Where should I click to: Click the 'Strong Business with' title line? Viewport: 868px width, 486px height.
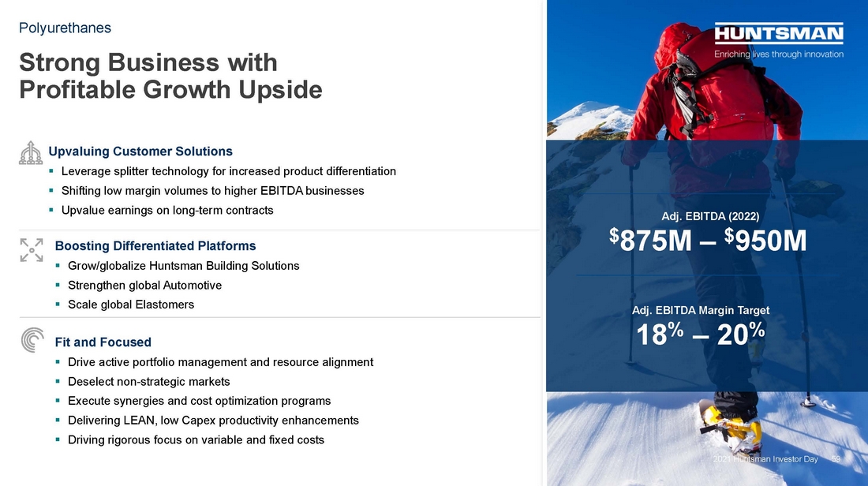[148, 62]
